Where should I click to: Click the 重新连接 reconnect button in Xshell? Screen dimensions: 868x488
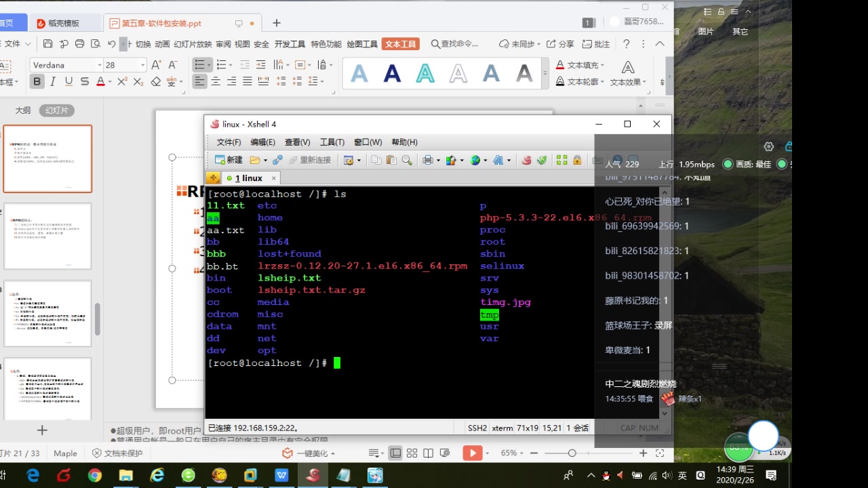309,160
